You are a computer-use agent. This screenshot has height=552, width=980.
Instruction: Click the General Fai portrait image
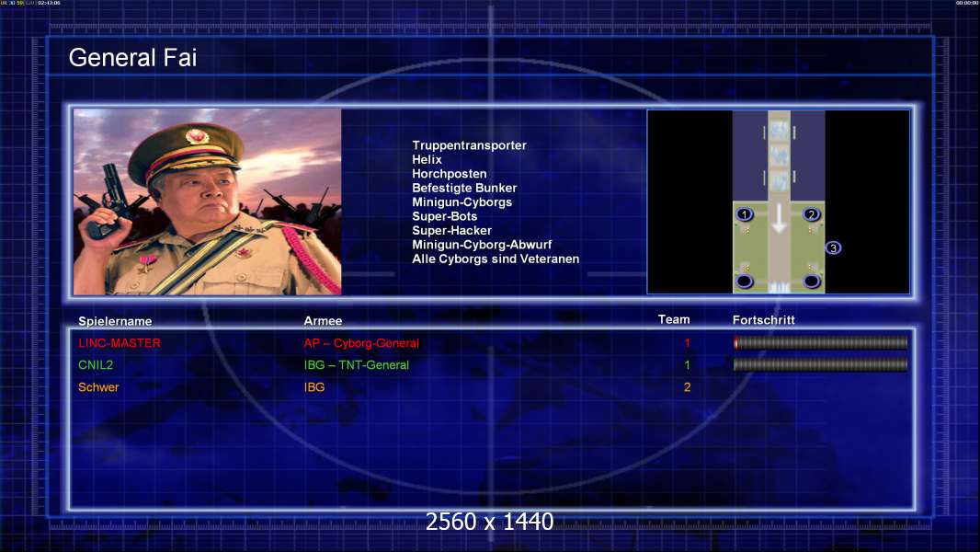point(208,201)
